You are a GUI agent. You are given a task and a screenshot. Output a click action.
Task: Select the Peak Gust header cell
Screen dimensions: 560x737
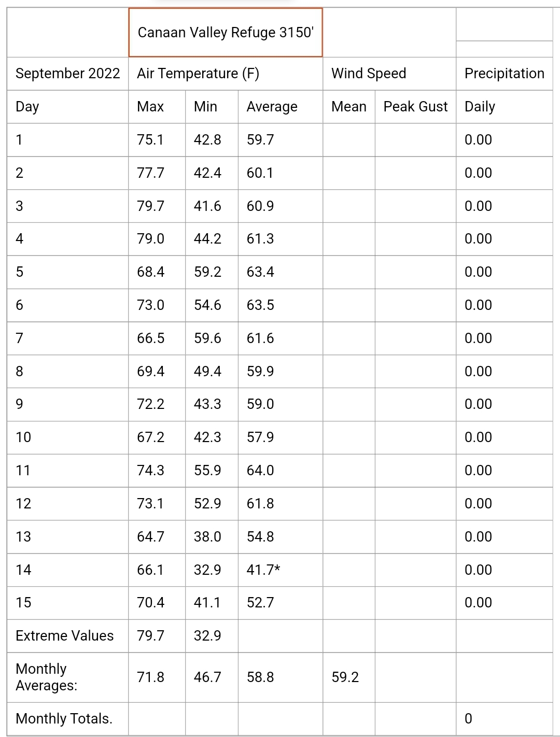[x=415, y=107]
